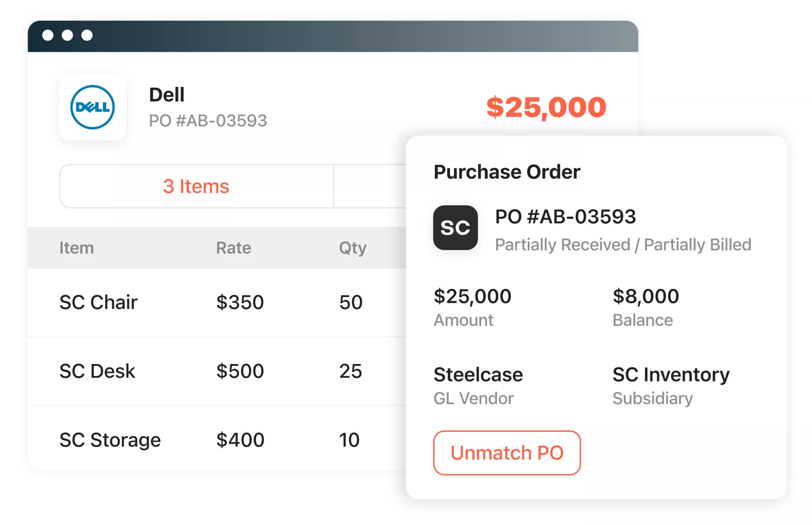Select the SC Desk line item
Screen dimensions: 812x526
coord(97,371)
